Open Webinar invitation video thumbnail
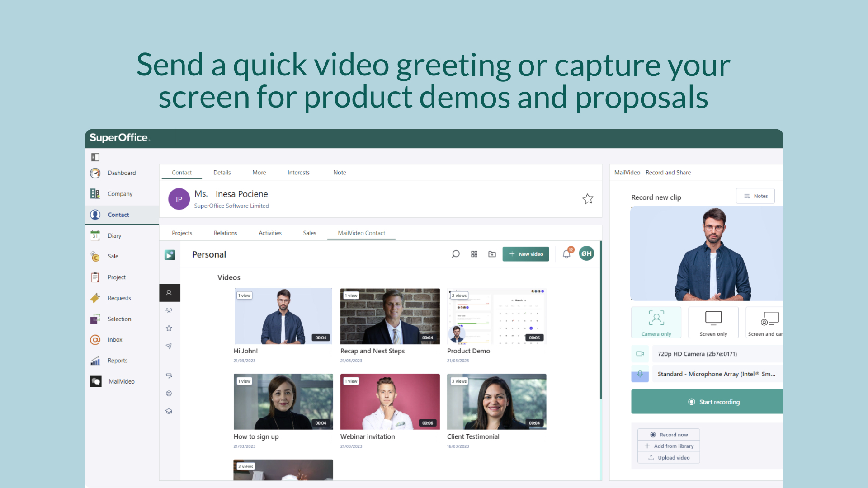Image resolution: width=868 pixels, height=488 pixels. pyautogui.click(x=390, y=402)
